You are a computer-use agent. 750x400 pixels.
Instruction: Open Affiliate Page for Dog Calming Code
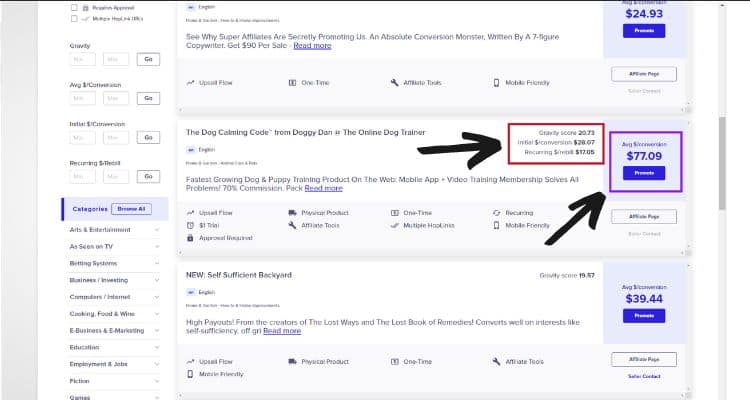644,217
